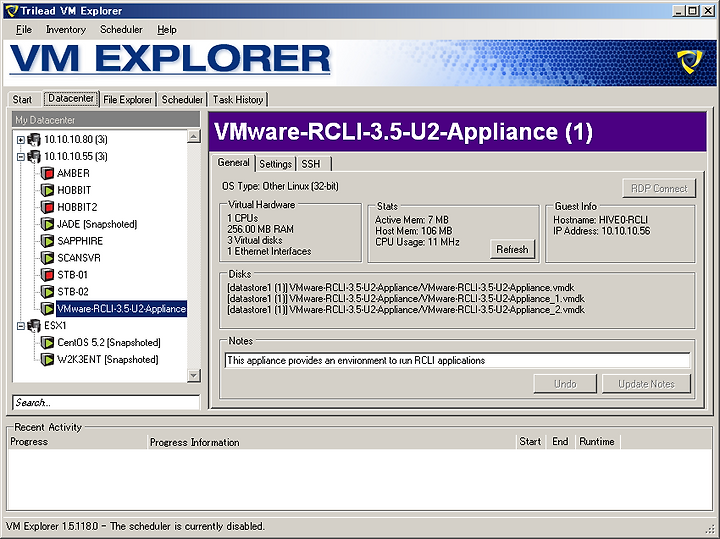This screenshot has height=539, width=720.
Task: Click the datacenter tree scroll-down arrow
Action: 194,375
